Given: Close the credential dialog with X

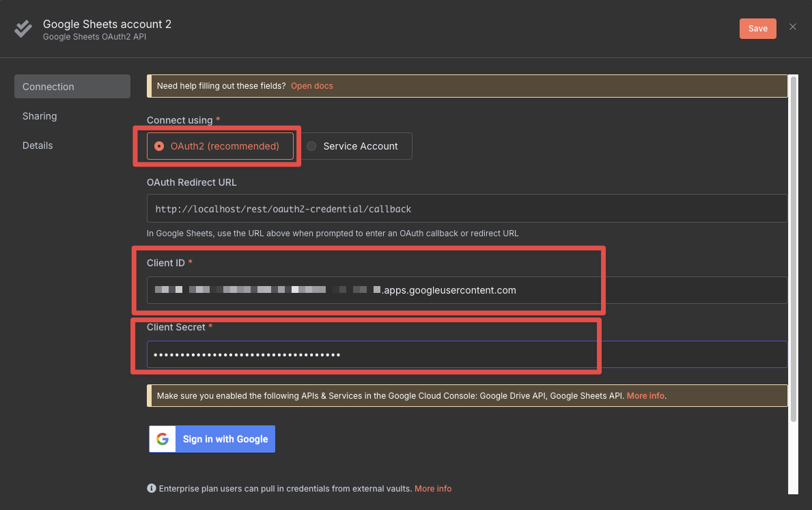Looking at the screenshot, I should pos(792,27).
